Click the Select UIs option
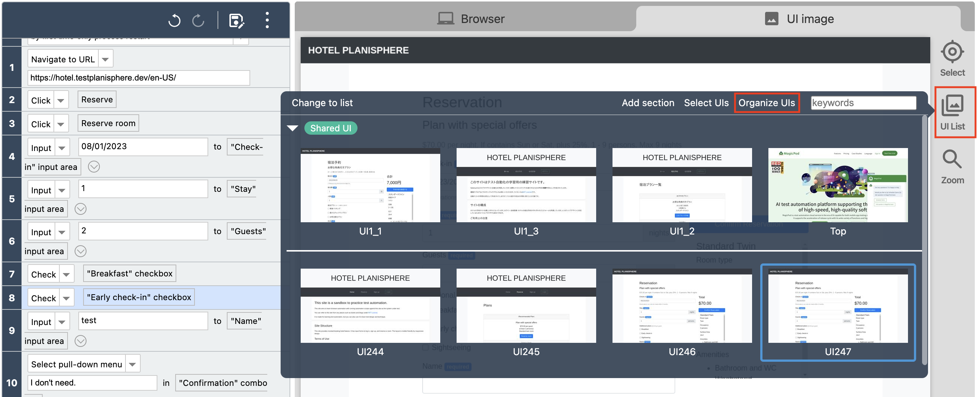Viewport: 980px width, 397px height. click(x=706, y=102)
